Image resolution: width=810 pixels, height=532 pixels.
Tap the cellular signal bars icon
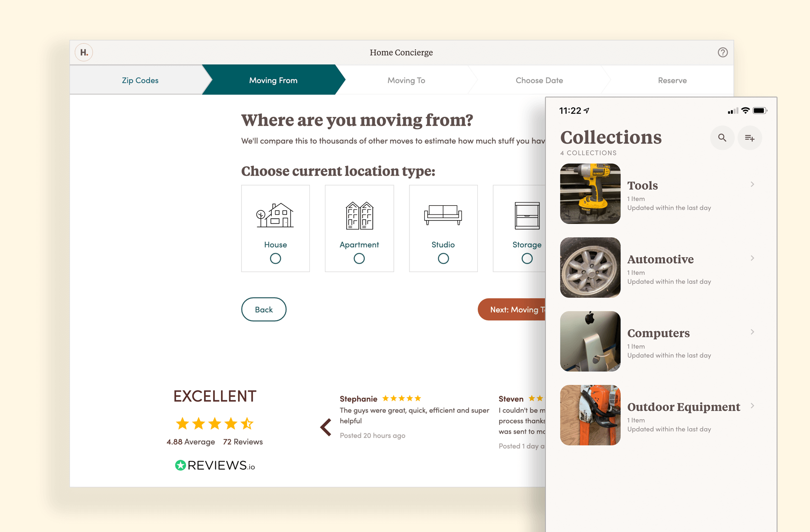733,111
